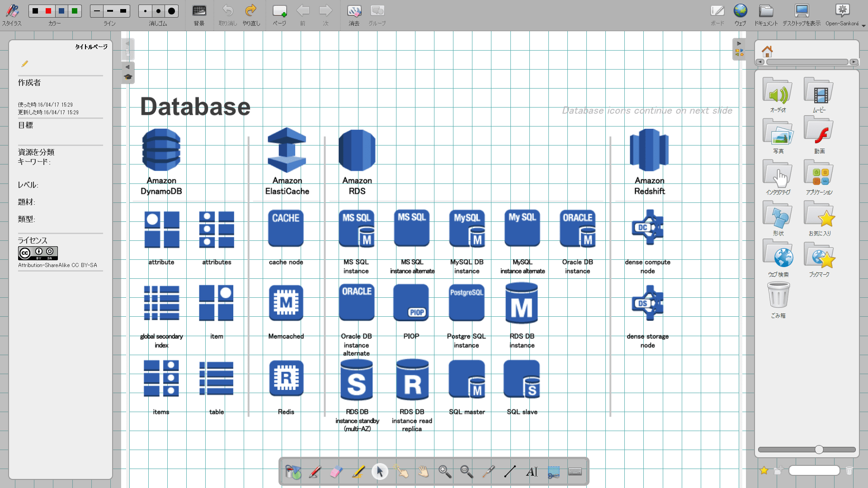Click the undo button
The image size is (868, 488).
228,15
